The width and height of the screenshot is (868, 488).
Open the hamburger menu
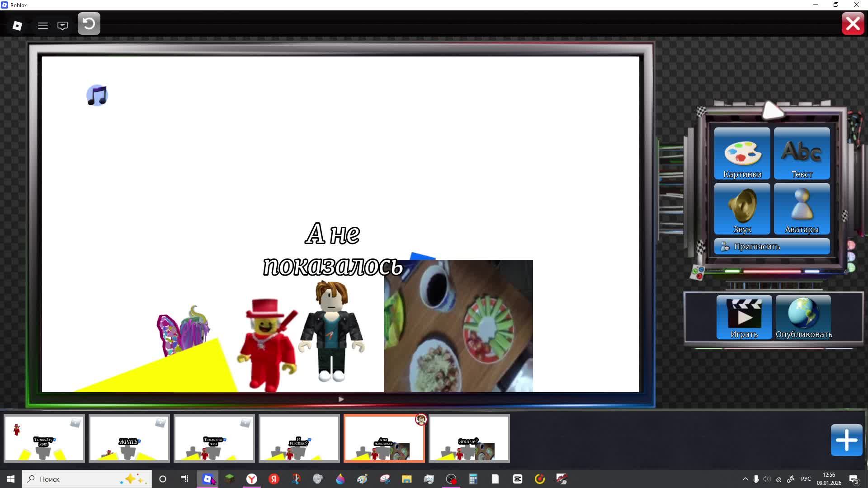pyautogui.click(x=43, y=26)
